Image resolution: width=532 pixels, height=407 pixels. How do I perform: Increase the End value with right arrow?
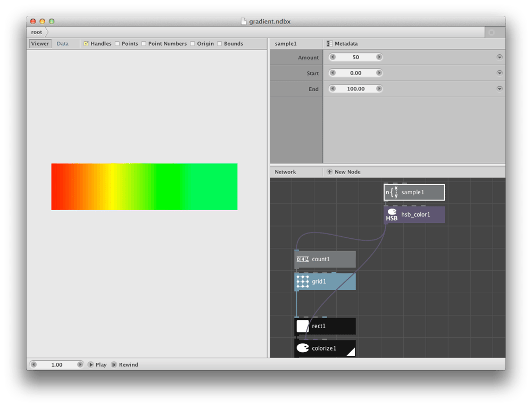point(379,88)
